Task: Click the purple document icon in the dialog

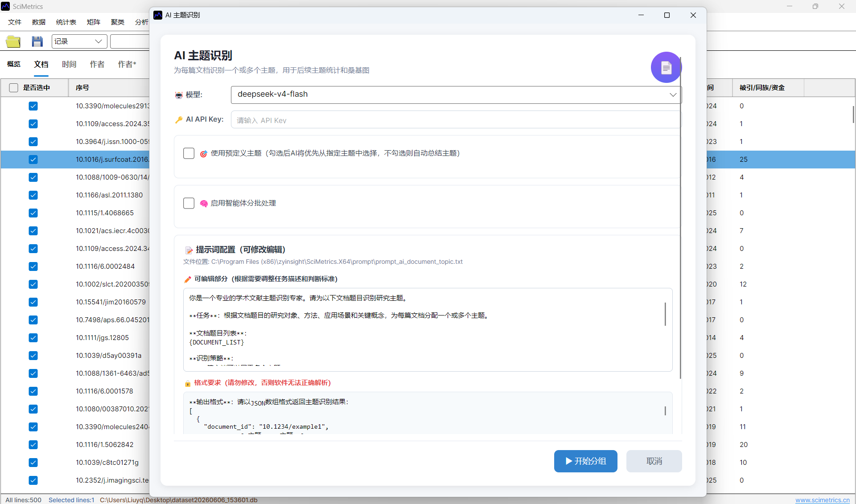Action: click(x=666, y=67)
